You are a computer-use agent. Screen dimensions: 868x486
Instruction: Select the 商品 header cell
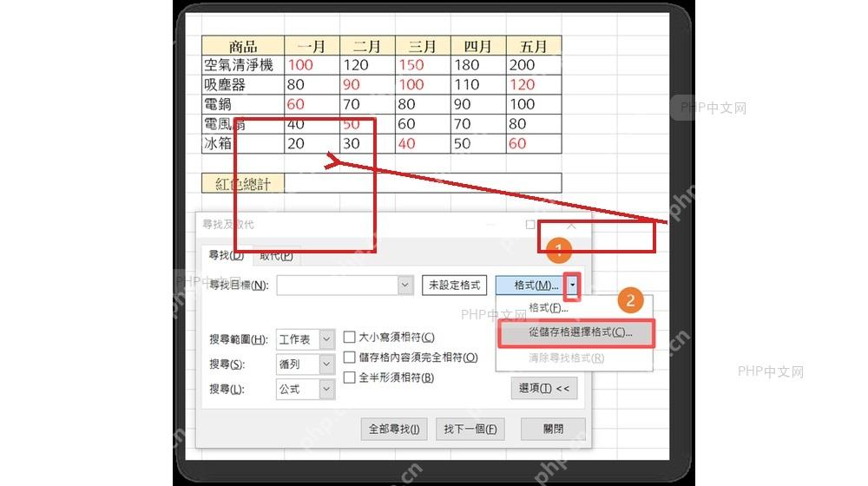point(243,45)
